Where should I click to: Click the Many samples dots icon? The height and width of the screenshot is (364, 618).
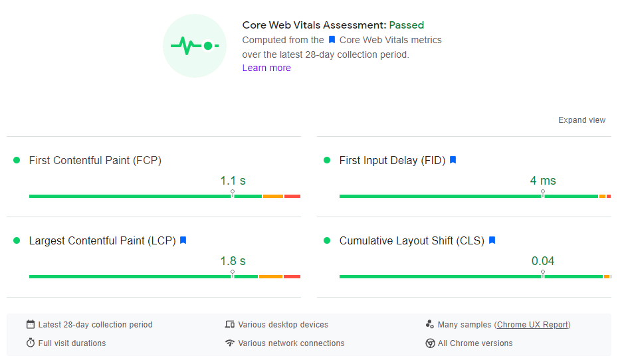click(x=430, y=325)
